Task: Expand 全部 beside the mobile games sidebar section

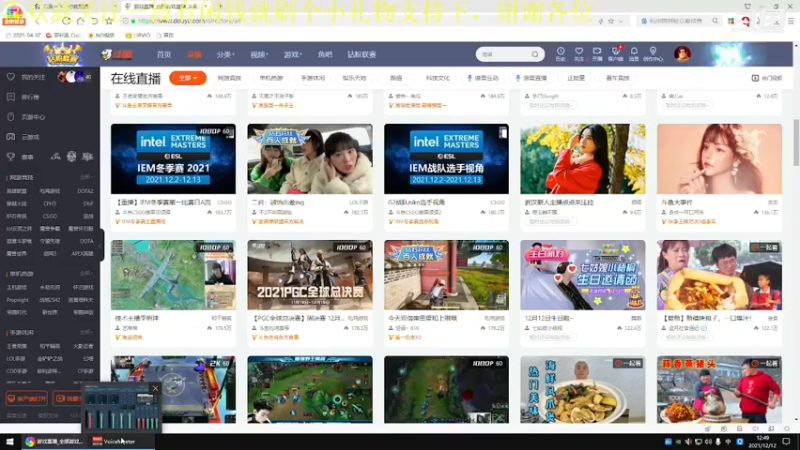Action: pyautogui.click(x=86, y=332)
